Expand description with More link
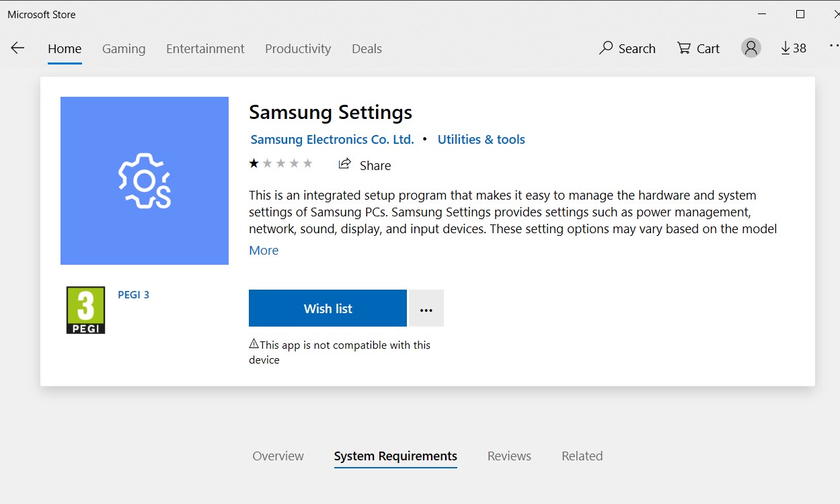840x504 pixels. (x=264, y=251)
